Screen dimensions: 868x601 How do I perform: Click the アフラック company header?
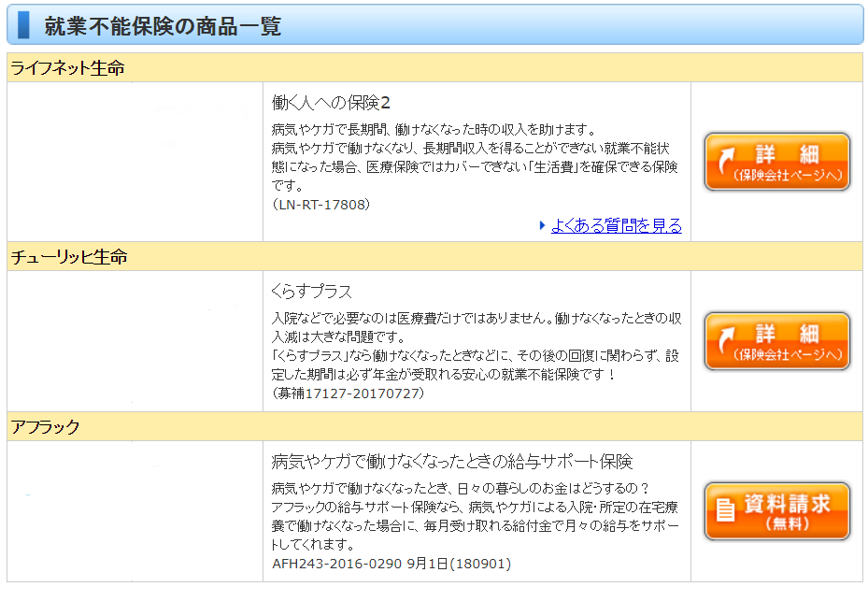[434, 426]
